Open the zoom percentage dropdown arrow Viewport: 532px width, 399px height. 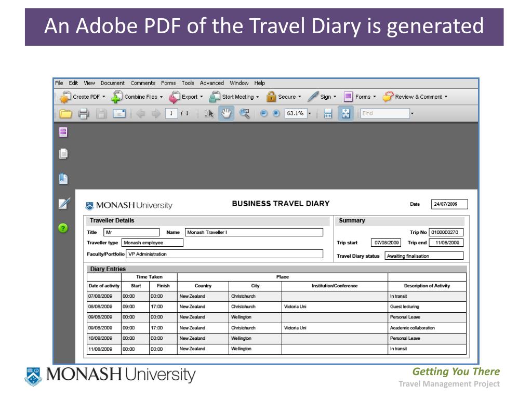pyautogui.click(x=310, y=114)
